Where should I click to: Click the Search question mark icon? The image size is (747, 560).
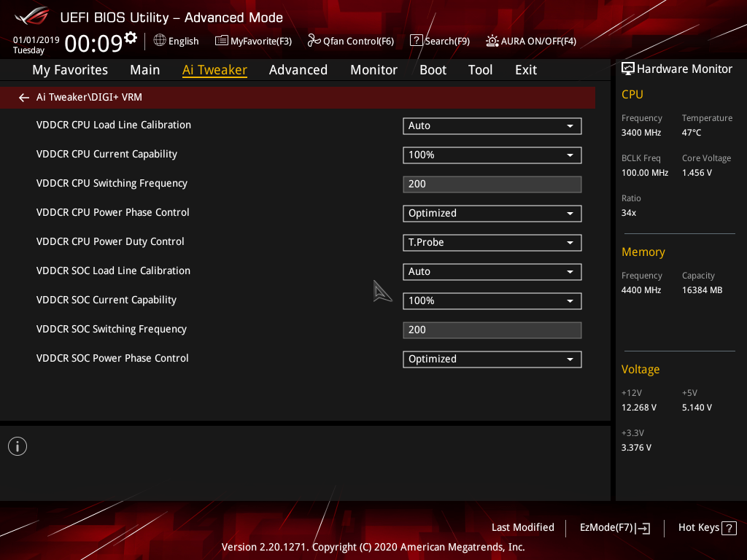coord(416,41)
